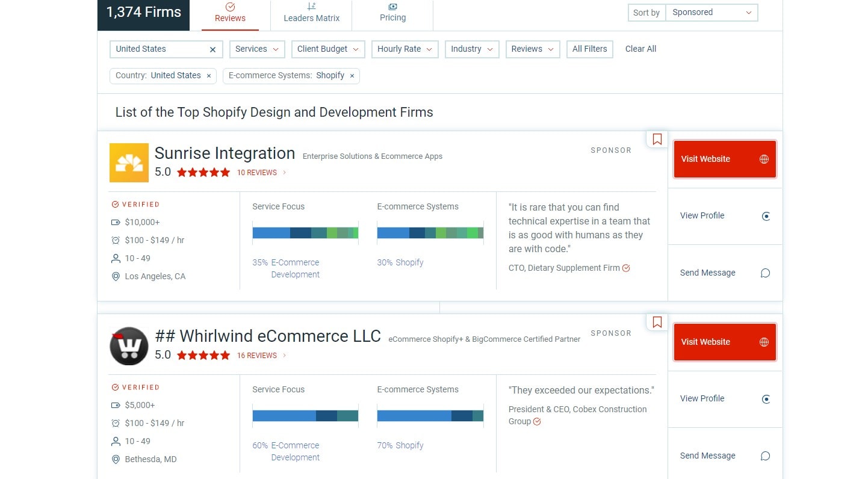Switch to the Leaders Matrix tab
This screenshot has width=868, height=479.
point(311,15)
